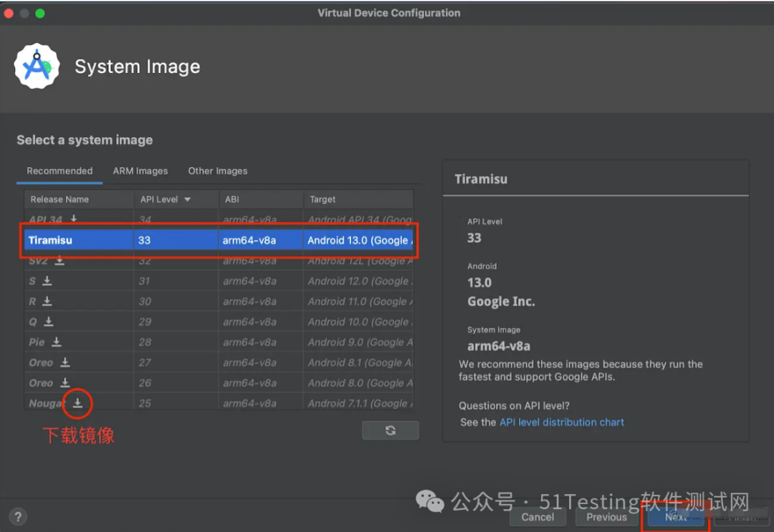
Task: Click the Previous button
Action: tap(607, 517)
